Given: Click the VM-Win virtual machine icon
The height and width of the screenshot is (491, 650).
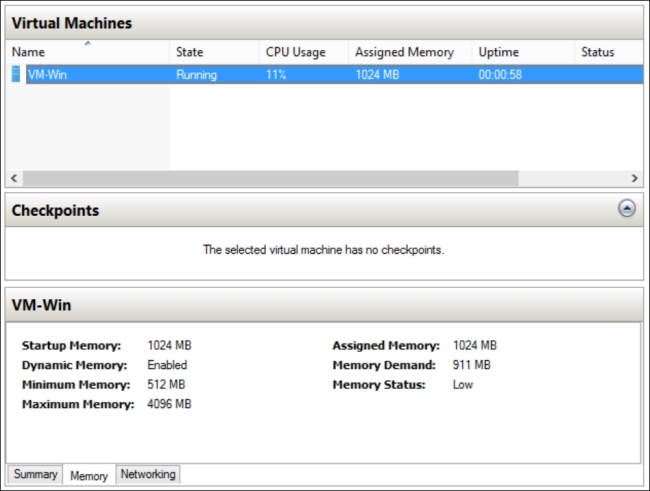Looking at the screenshot, I should 16,75.
